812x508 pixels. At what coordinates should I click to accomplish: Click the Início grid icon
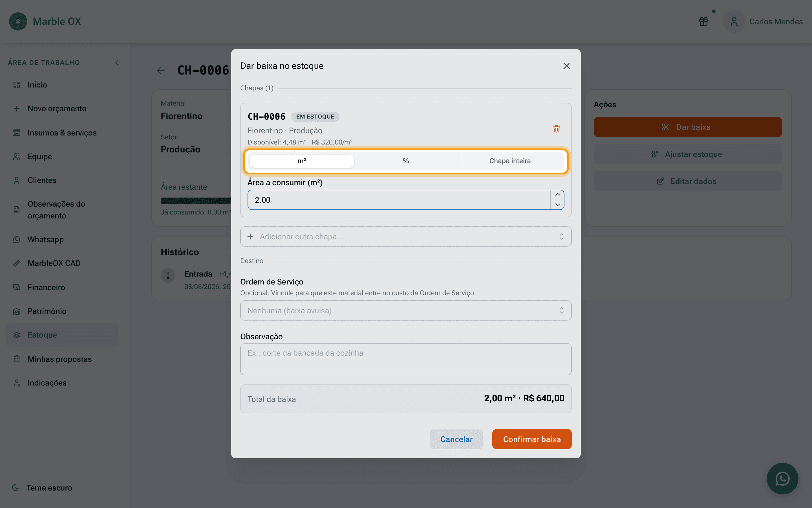point(16,85)
